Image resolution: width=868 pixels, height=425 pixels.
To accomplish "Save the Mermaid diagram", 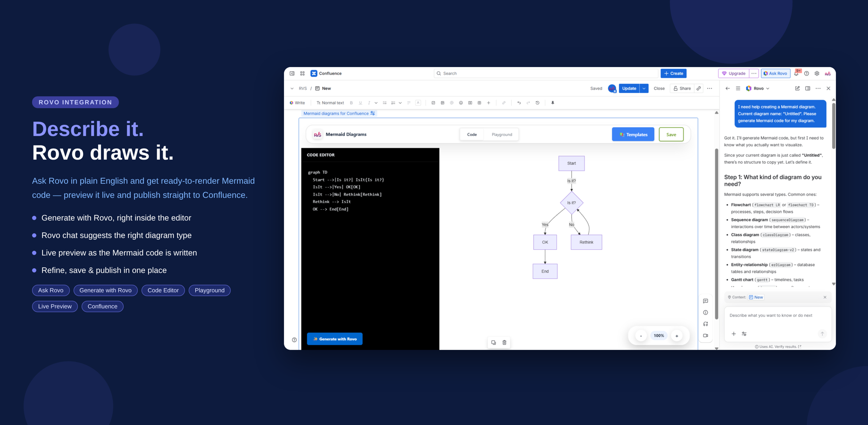I will coord(671,135).
